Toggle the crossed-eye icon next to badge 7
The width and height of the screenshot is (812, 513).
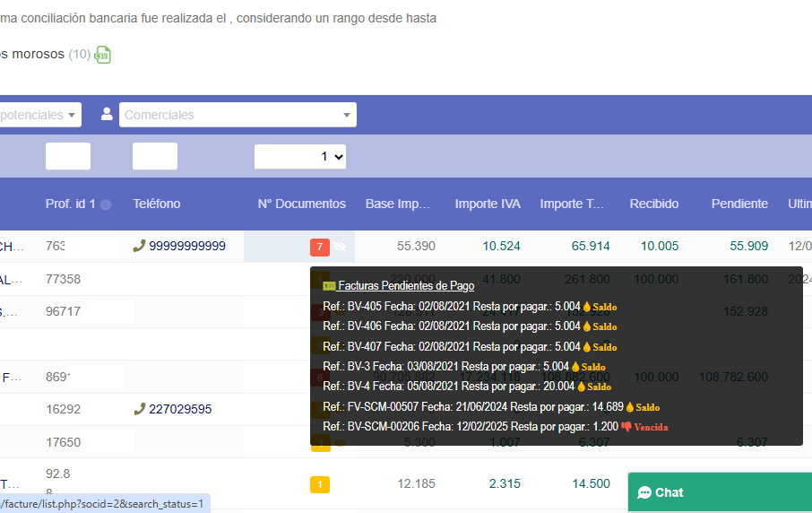pos(340,247)
